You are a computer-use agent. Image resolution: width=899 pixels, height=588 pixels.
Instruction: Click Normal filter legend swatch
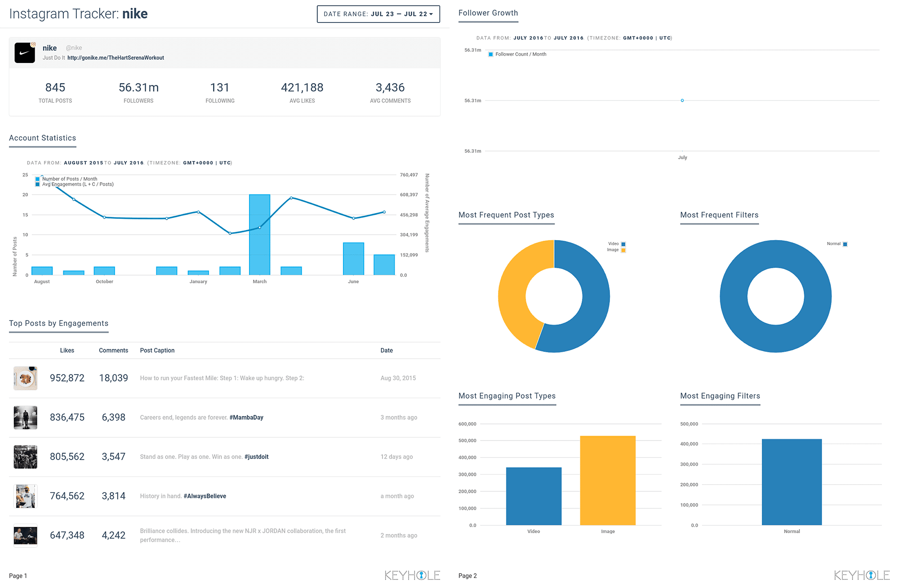click(x=845, y=244)
